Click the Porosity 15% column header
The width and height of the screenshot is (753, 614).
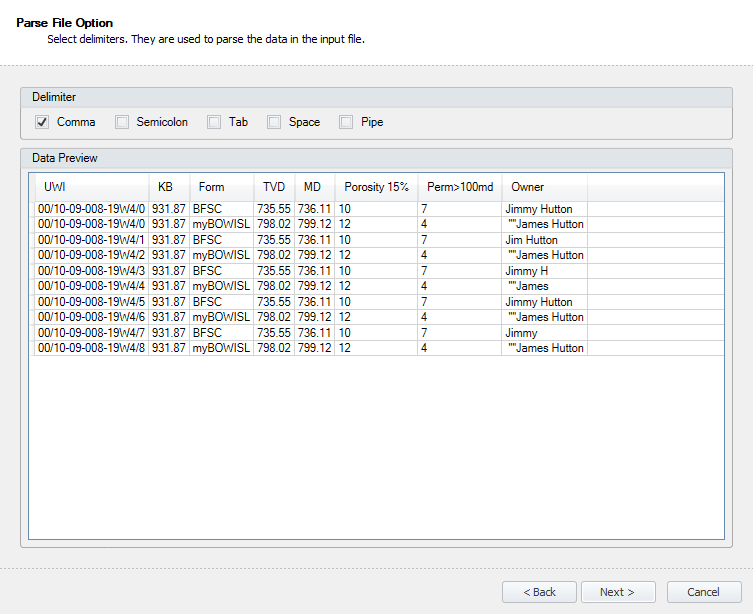(x=376, y=187)
